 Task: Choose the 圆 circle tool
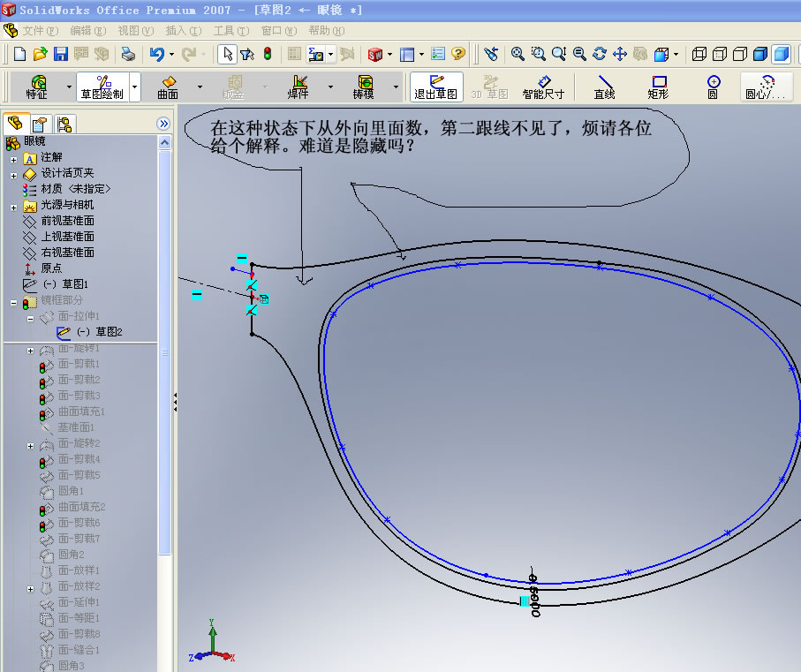coord(714,87)
